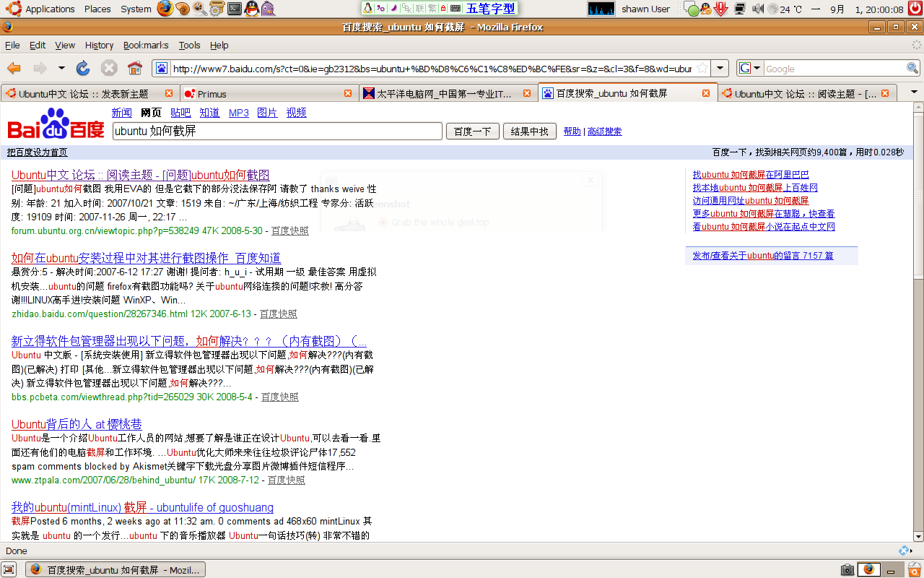Open the panel launcher with the gear
The width and height of the screenshot is (924, 578).
[217, 9]
